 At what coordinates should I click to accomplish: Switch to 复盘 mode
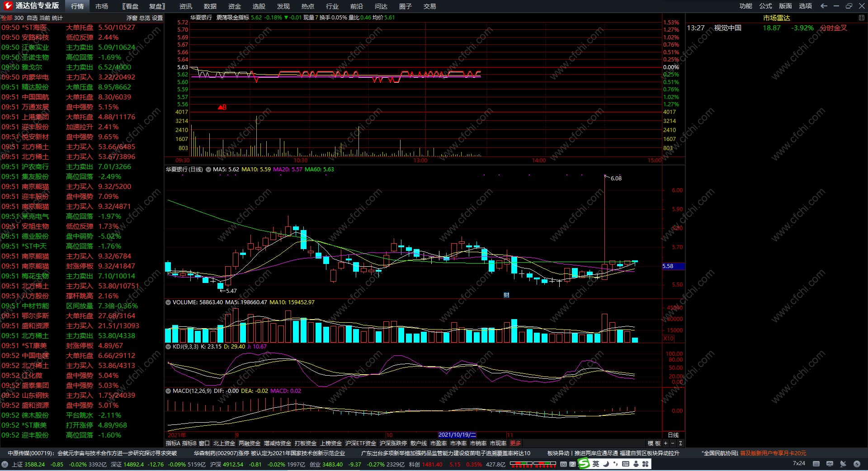[x=157, y=6]
